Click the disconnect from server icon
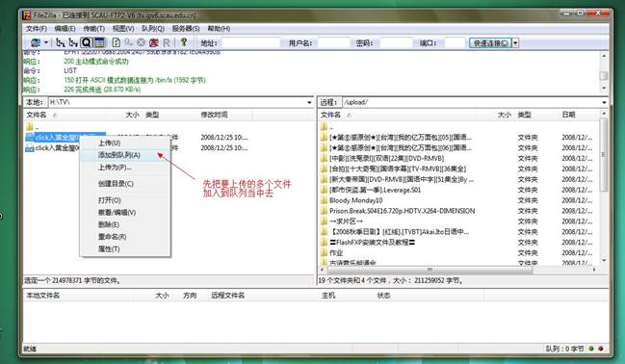625x364 pixels. pos(153,42)
